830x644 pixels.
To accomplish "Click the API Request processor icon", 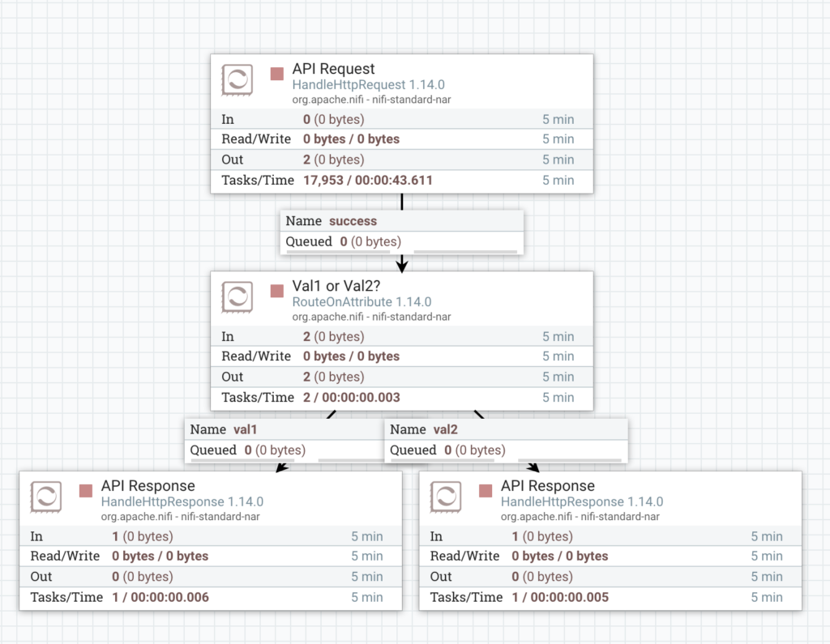I will [x=237, y=80].
